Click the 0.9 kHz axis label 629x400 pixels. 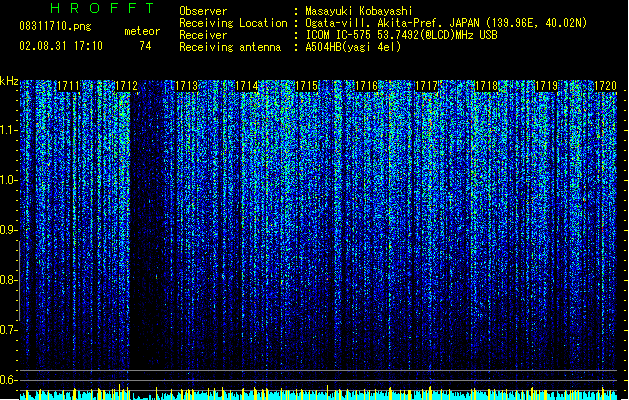pyautogui.click(x=8, y=230)
